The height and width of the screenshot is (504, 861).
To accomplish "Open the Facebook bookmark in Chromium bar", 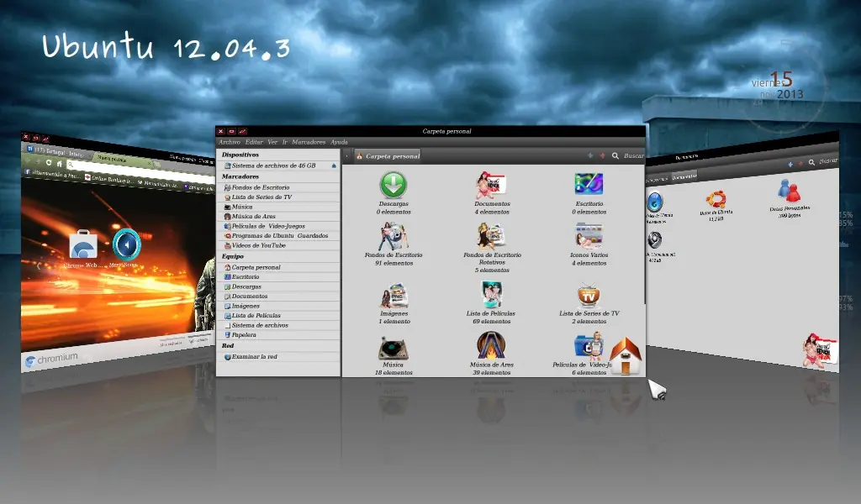I will tap(52, 173).
